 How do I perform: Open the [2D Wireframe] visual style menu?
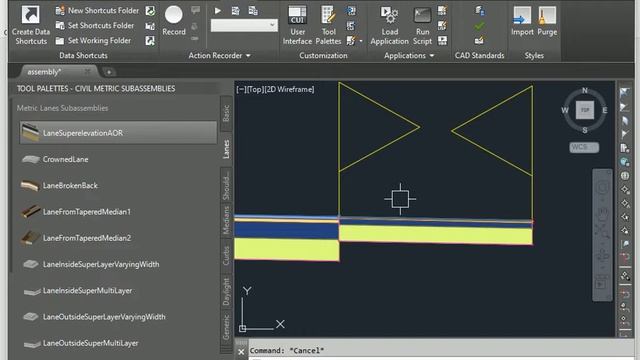(x=289, y=89)
